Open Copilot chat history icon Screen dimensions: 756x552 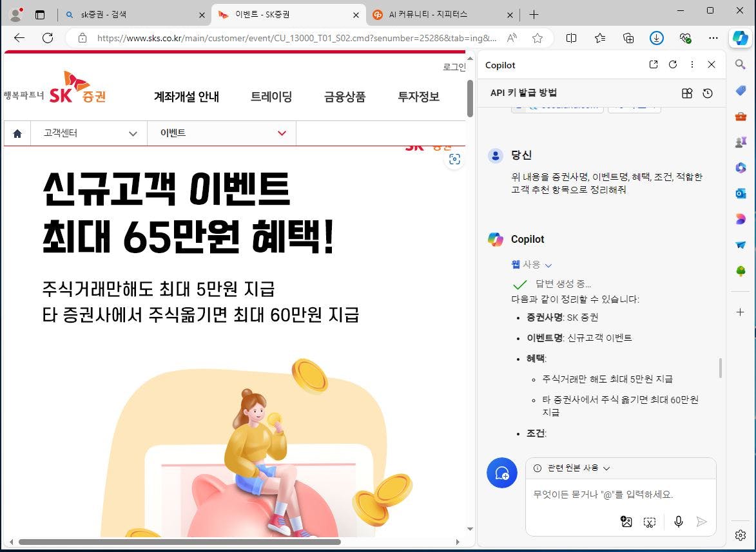coord(707,93)
